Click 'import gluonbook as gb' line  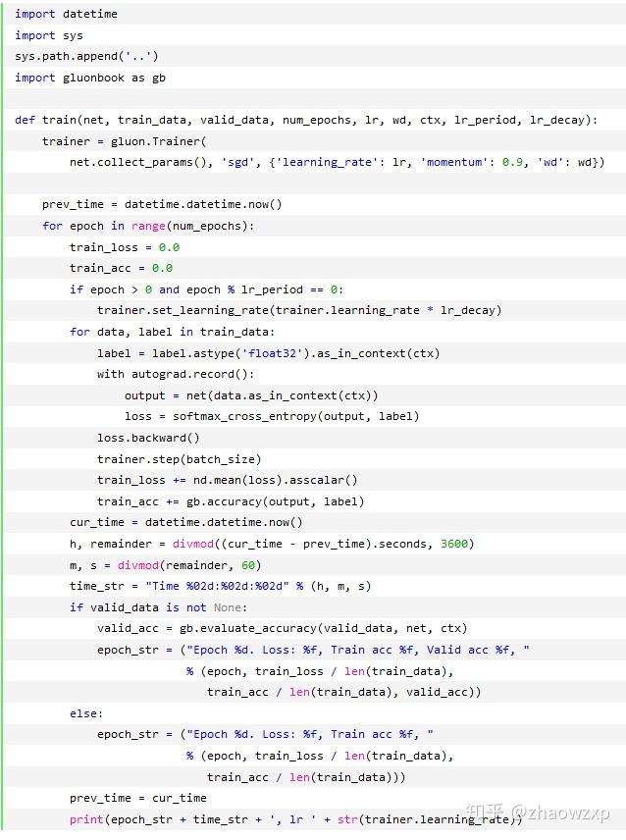click(x=90, y=78)
